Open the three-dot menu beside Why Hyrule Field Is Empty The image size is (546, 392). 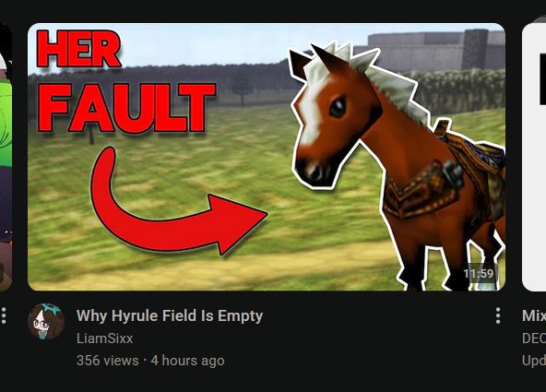(498, 315)
